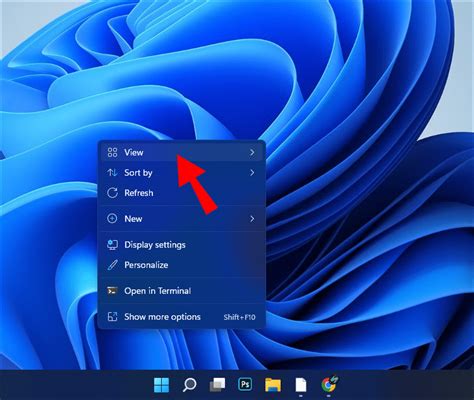The image size is (474, 400).
Task: Click the pencil icon beside Personalize
Action: 112,265
